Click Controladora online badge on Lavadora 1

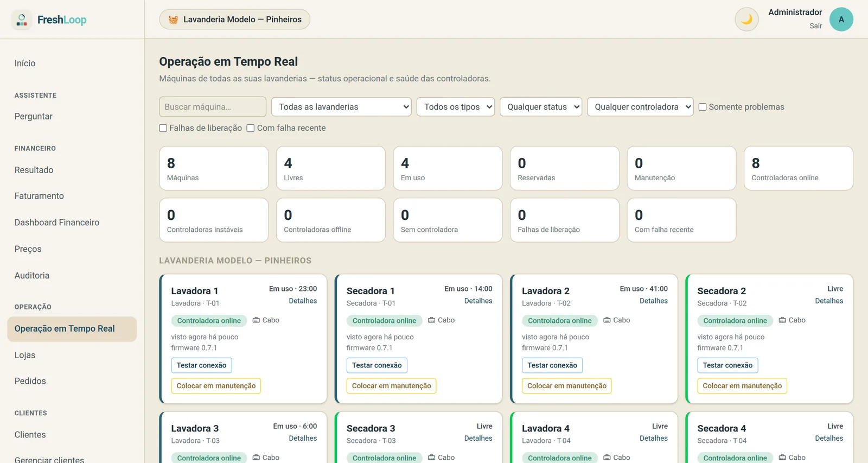[x=209, y=321]
